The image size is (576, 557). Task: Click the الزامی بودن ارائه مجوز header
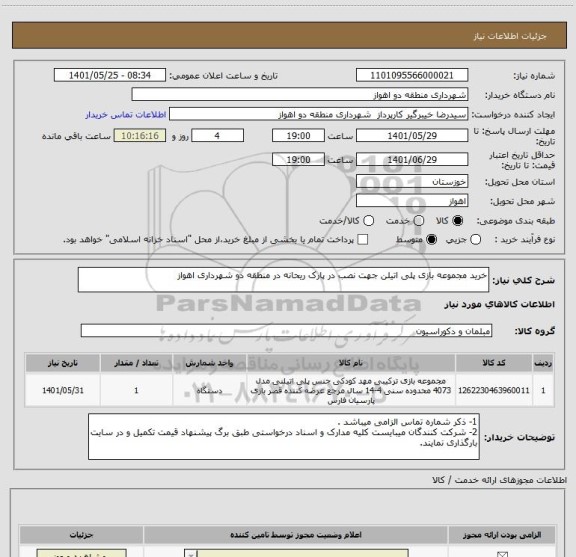[x=502, y=535]
